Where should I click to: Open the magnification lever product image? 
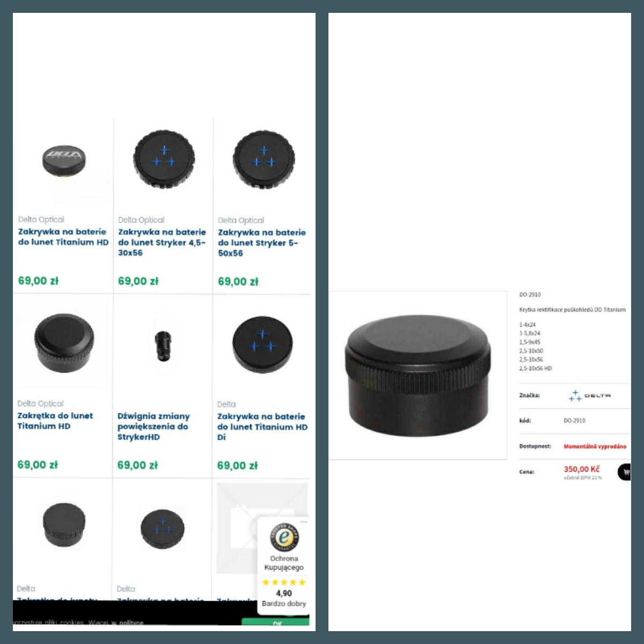163,346
